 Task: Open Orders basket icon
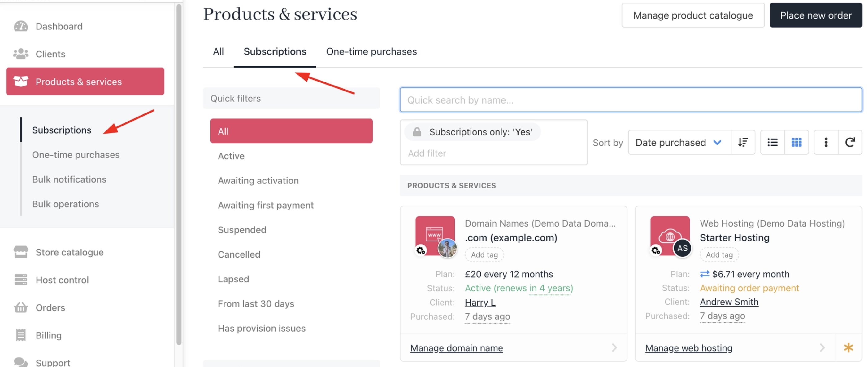(x=20, y=307)
